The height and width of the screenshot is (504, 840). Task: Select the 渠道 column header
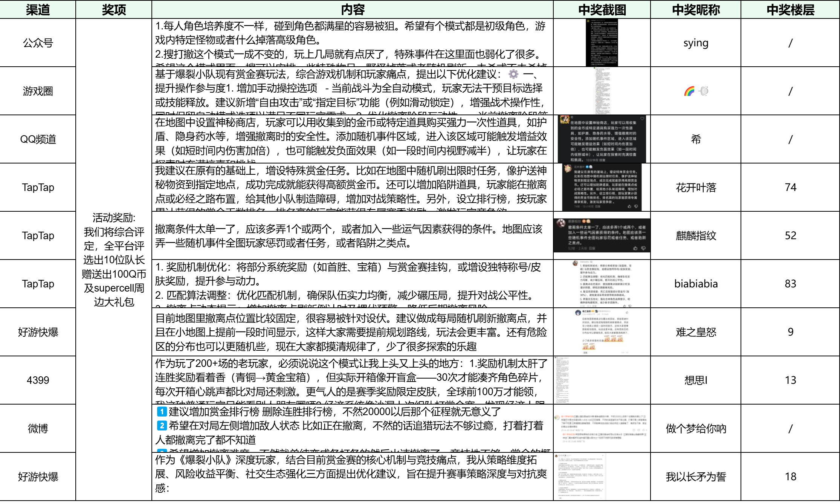[x=38, y=9]
